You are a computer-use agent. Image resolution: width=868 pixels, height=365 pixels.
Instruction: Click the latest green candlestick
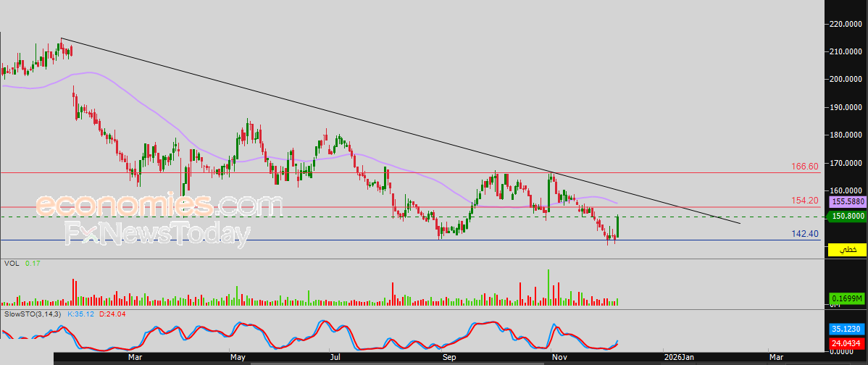point(617,227)
